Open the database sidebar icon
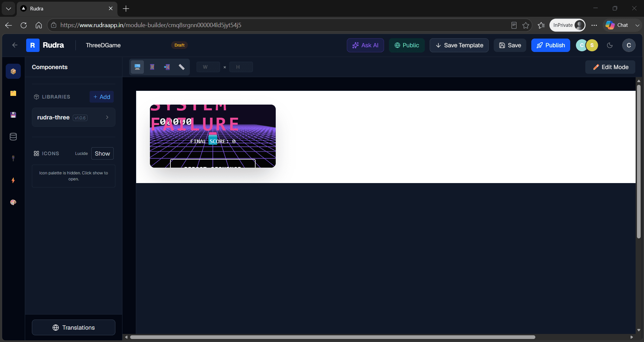This screenshot has width=644, height=342. (13, 137)
